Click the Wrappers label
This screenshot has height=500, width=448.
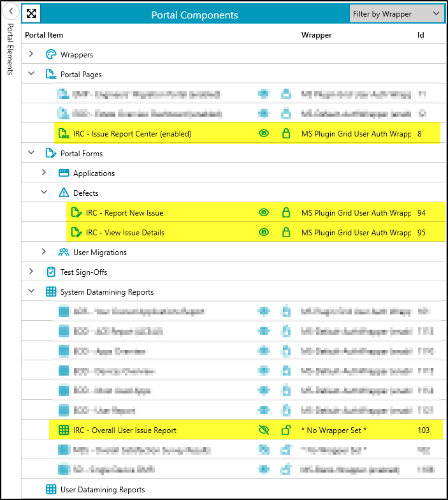[x=76, y=55]
